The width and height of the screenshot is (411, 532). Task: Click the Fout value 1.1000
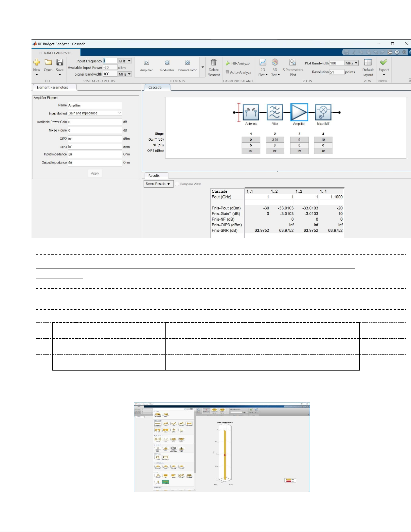[x=337, y=197]
